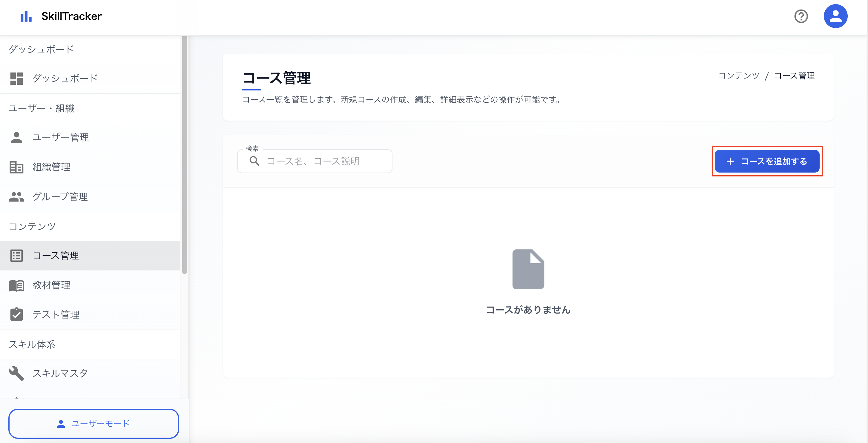Switch to ユーザーモード
868x443 pixels.
coord(94,424)
